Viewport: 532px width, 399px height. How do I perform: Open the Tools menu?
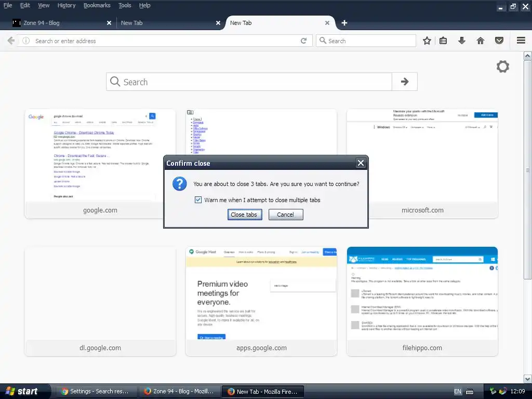tap(125, 5)
